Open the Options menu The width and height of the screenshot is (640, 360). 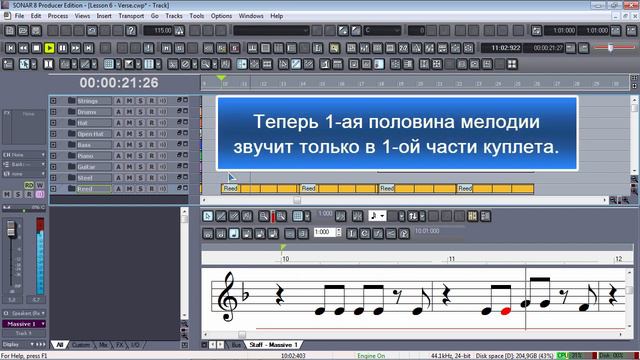(x=221, y=16)
